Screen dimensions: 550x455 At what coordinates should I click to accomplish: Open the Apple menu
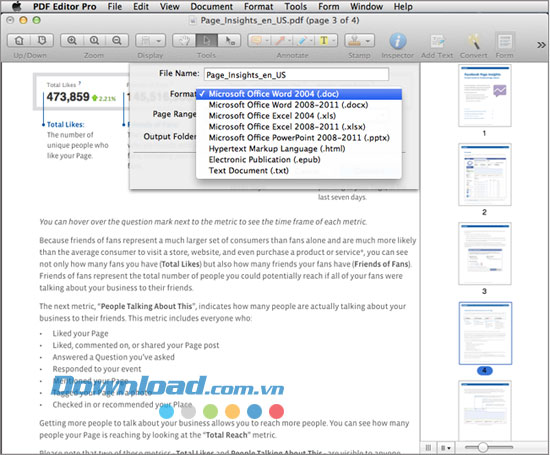tap(16, 6)
